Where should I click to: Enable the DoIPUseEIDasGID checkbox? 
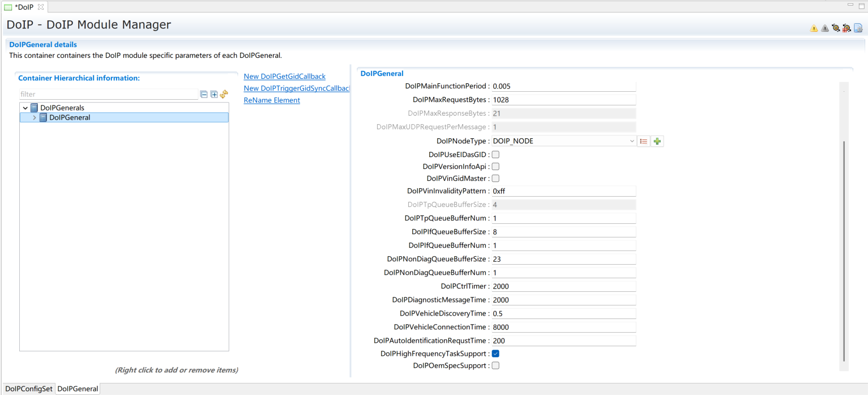(495, 155)
